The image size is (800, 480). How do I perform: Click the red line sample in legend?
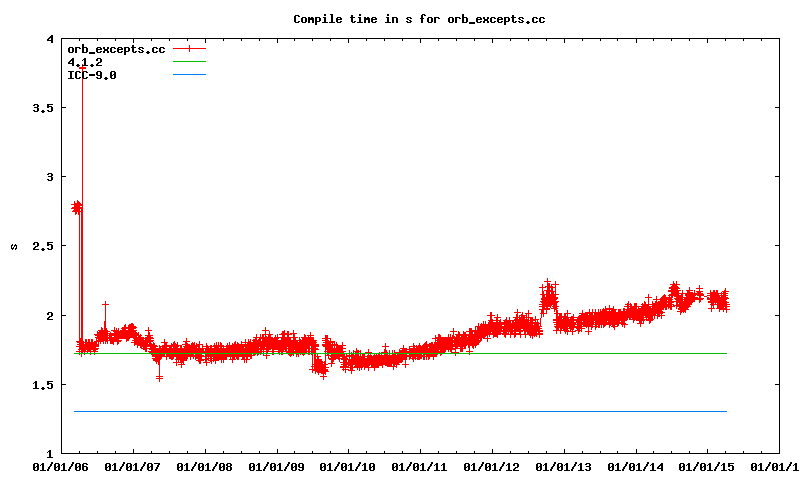pyautogui.click(x=189, y=48)
